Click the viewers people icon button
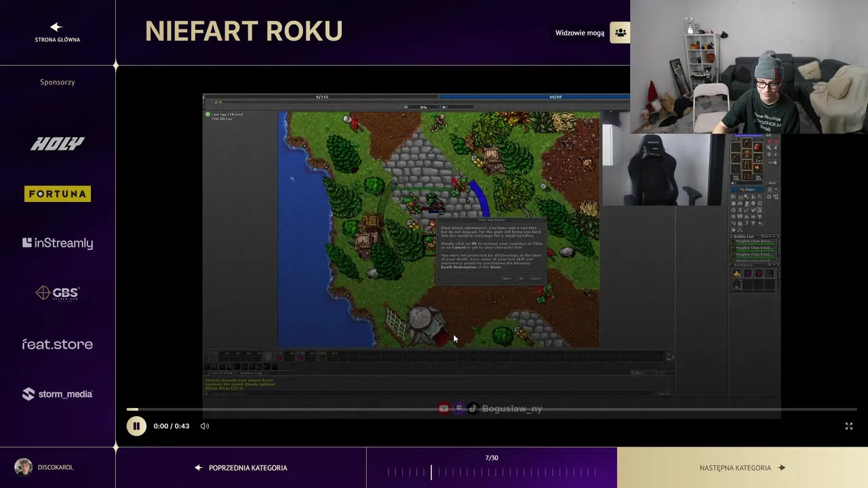868x488 pixels. (620, 33)
